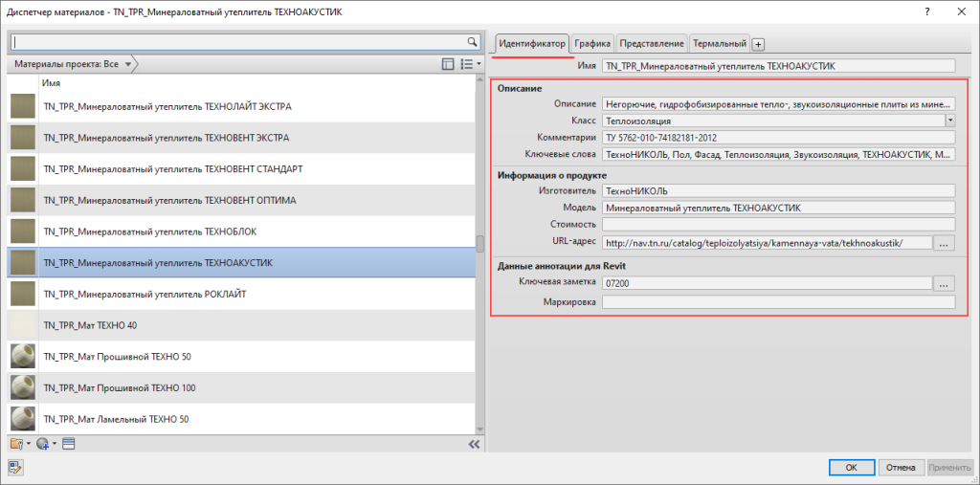980x485 pixels.
Task: Click the help question mark button
Action: (x=927, y=11)
